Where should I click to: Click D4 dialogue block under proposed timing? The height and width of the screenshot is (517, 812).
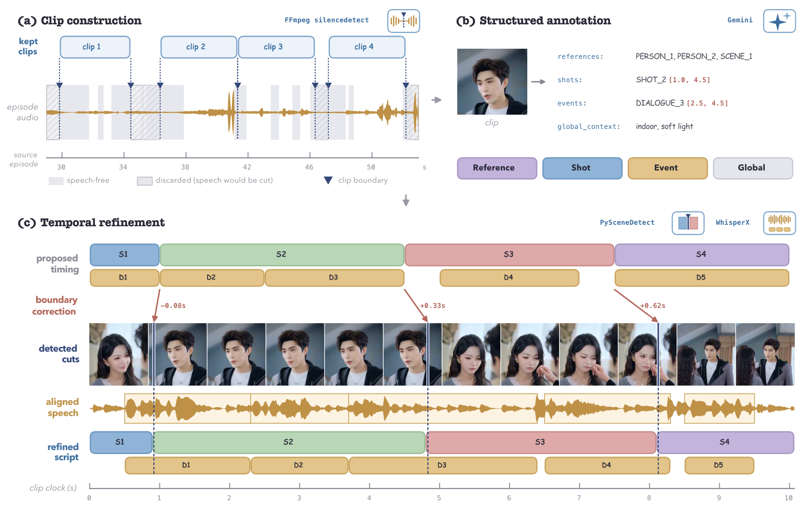click(510, 278)
